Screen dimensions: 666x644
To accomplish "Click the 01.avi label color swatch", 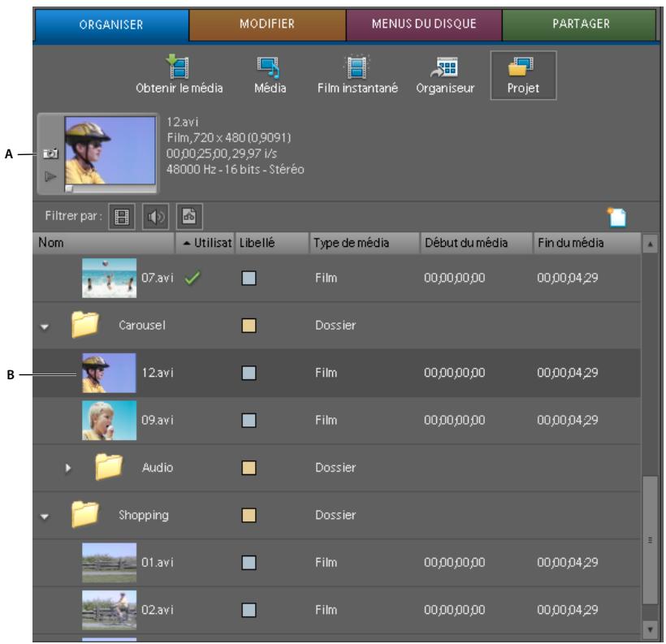I will [x=249, y=563].
